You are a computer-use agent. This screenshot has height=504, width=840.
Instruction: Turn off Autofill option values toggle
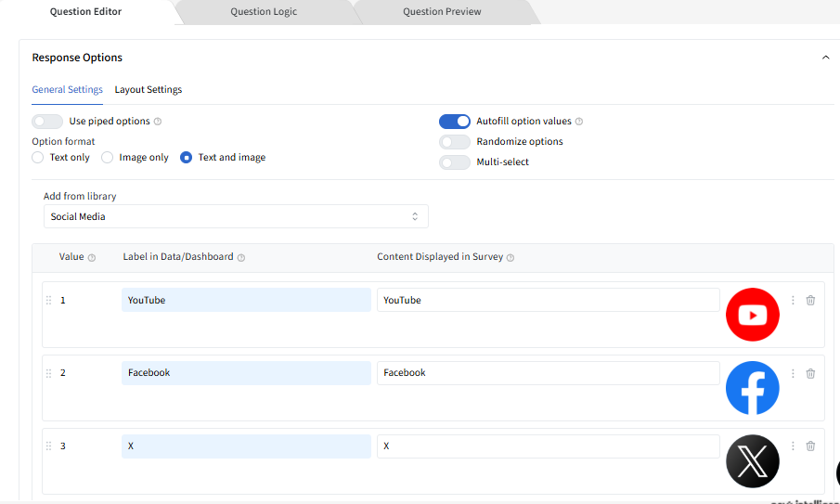tap(455, 122)
